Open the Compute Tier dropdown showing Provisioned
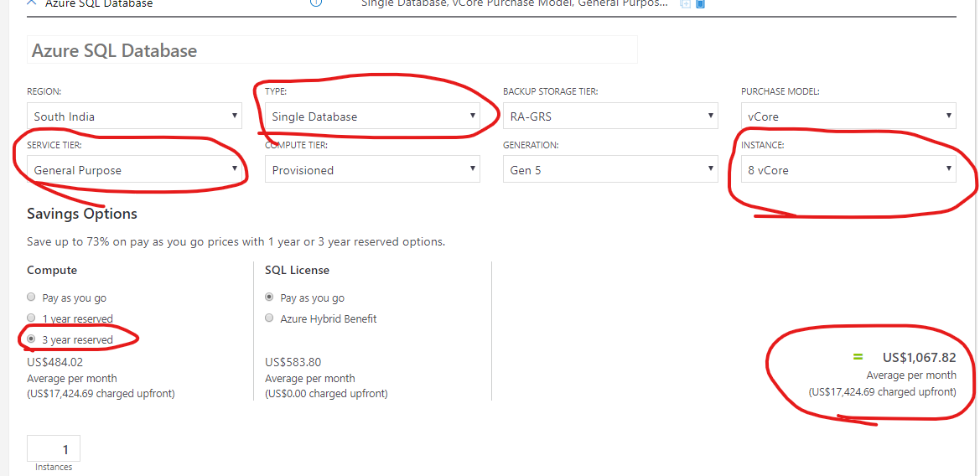 coord(372,169)
